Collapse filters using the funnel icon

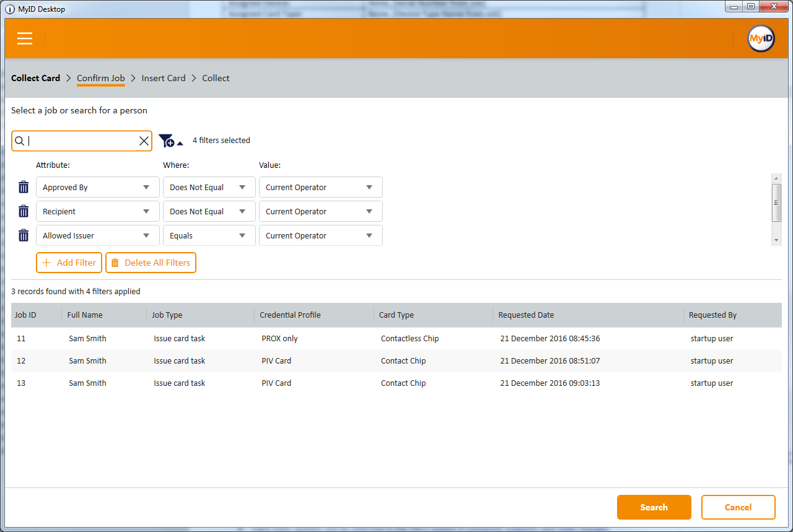click(x=170, y=141)
